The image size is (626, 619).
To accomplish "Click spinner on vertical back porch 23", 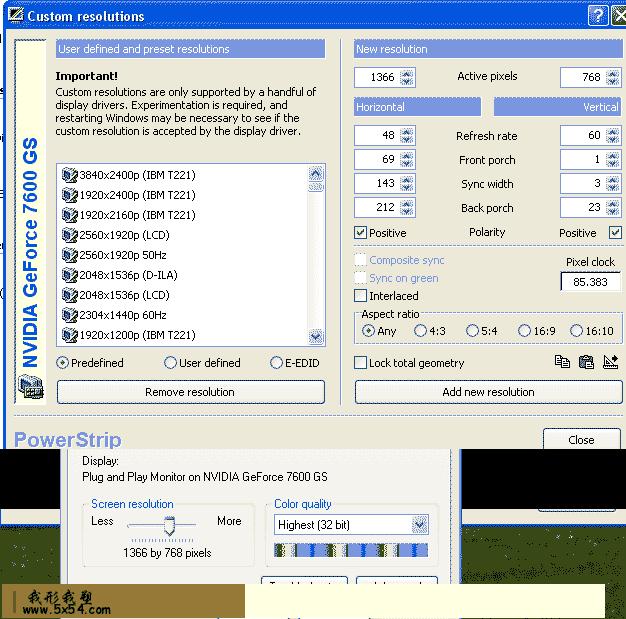I will coord(613,208).
